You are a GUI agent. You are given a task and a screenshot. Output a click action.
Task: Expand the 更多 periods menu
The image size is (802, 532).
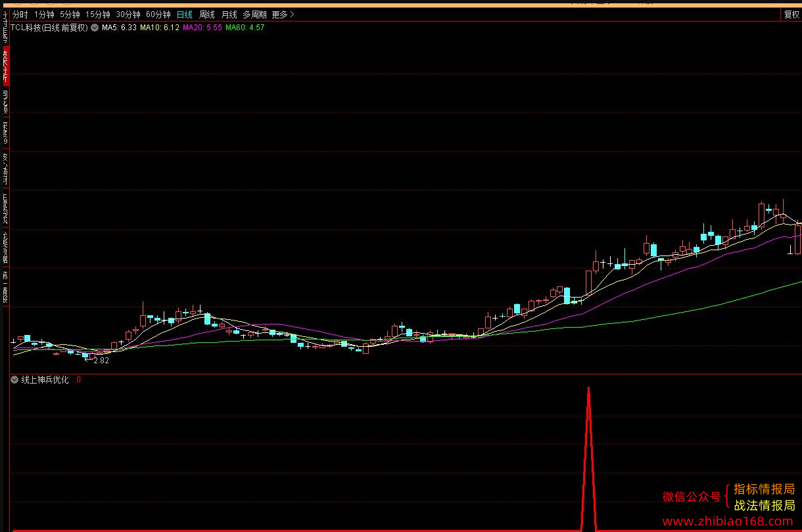coord(283,14)
